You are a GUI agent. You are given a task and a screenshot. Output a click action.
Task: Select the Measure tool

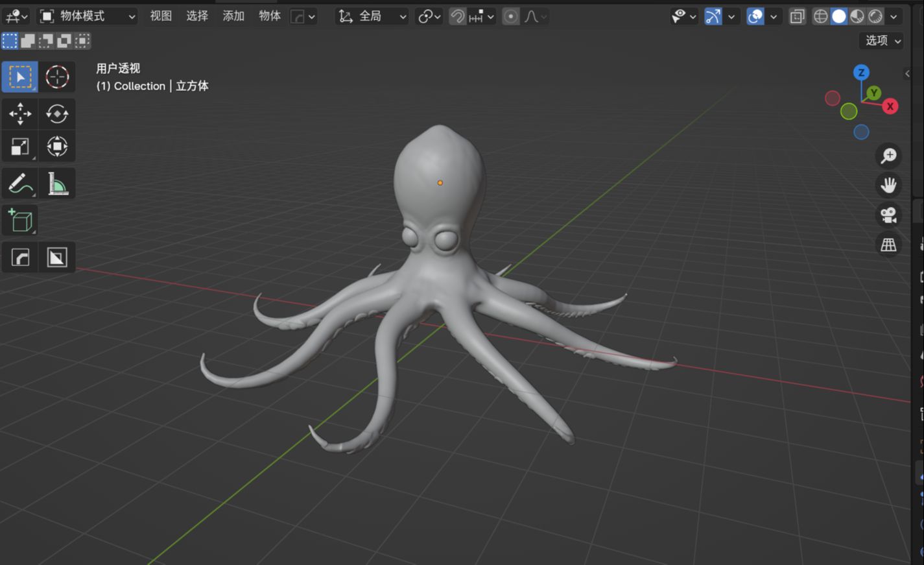(57, 183)
